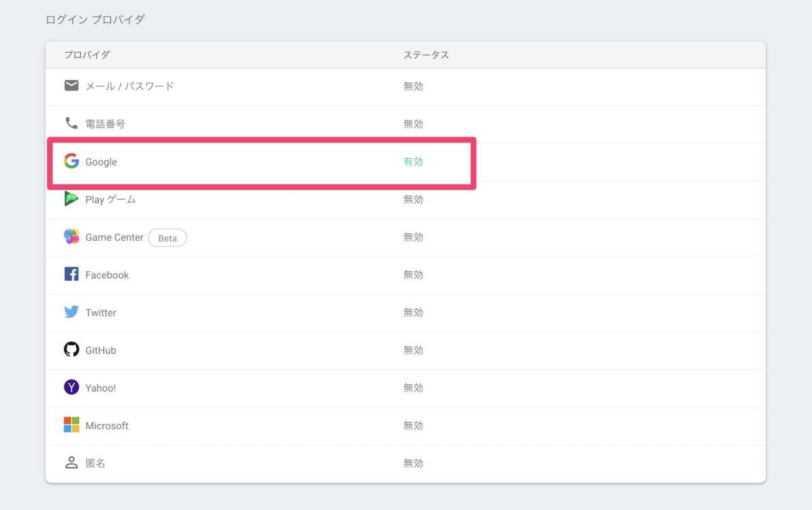Select the GitHub octocat icon
This screenshot has width=812, height=510.
click(x=71, y=350)
